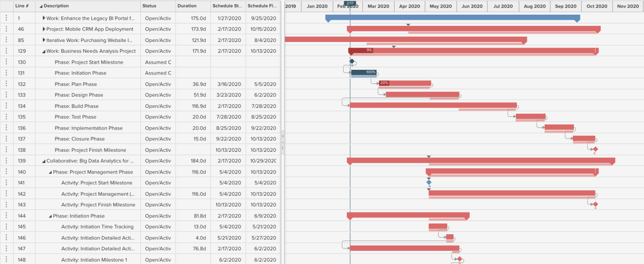Click Mar 2020 timeline header
Image resolution: width=644 pixels, height=264 pixels.
point(378,6)
